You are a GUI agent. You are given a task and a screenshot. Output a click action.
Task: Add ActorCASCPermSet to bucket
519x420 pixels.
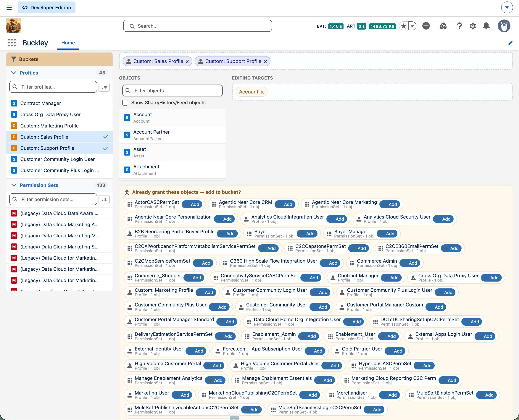(192, 204)
